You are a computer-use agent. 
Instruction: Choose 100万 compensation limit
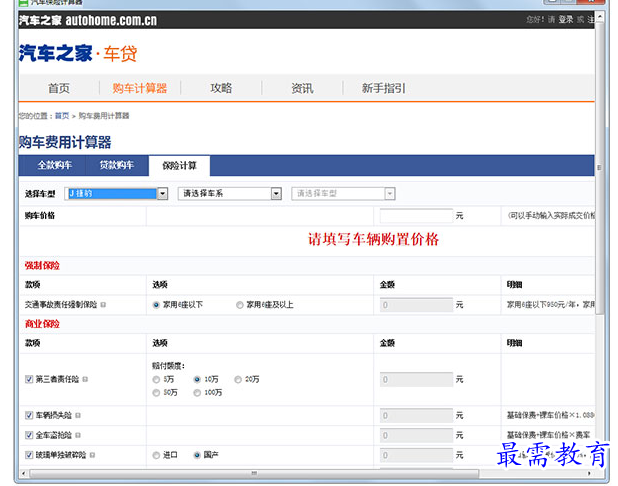click(x=197, y=393)
